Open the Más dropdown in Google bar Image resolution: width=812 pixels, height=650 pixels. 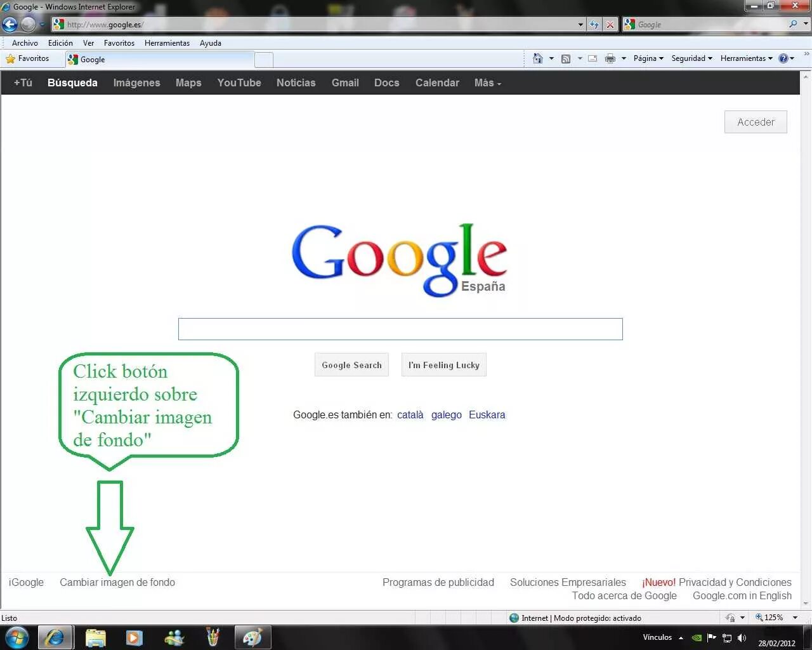[487, 83]
